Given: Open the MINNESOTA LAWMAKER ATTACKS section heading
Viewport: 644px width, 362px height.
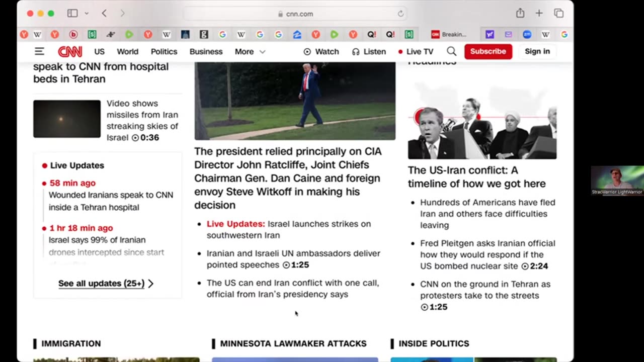Looking at the screenshot, I should (293, 343).
